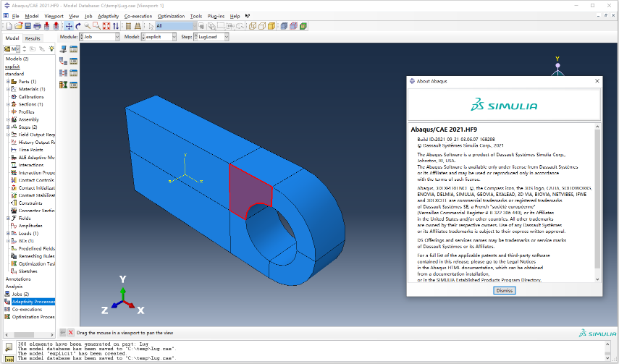Save the model database via floppy icon
The width and height of the screenshot is (619, 364).
point(28,26)
